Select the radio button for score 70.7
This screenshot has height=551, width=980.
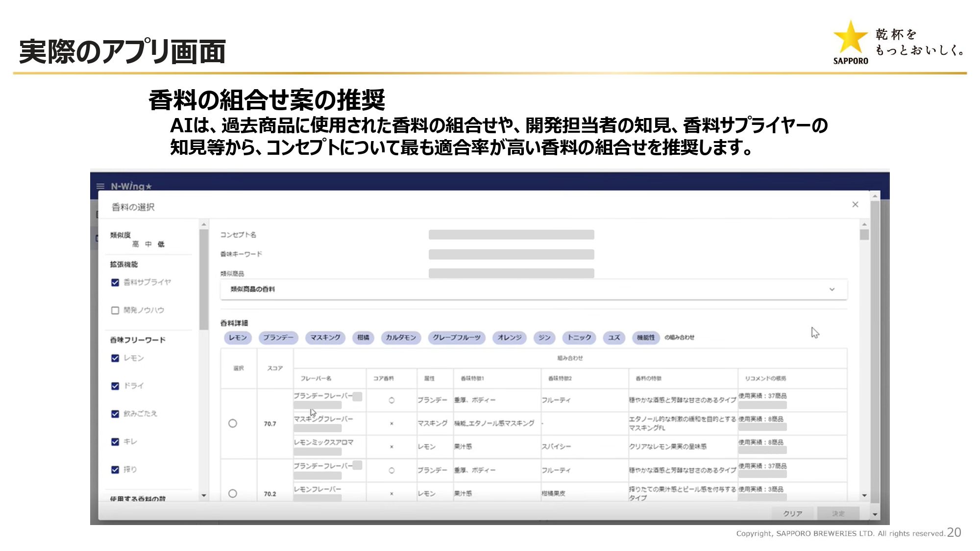pyautogui.click(x=233, y=423)
